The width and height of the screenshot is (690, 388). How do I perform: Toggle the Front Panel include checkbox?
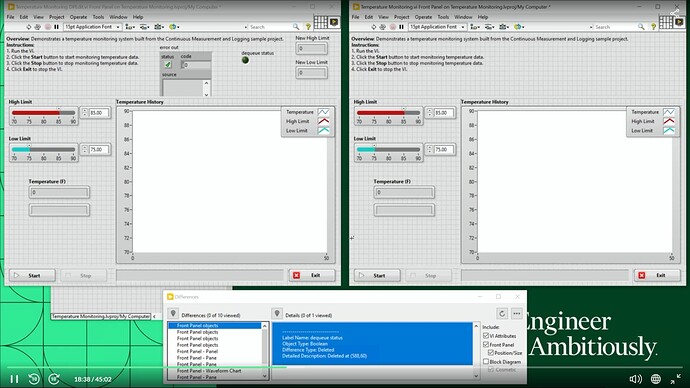486,344
